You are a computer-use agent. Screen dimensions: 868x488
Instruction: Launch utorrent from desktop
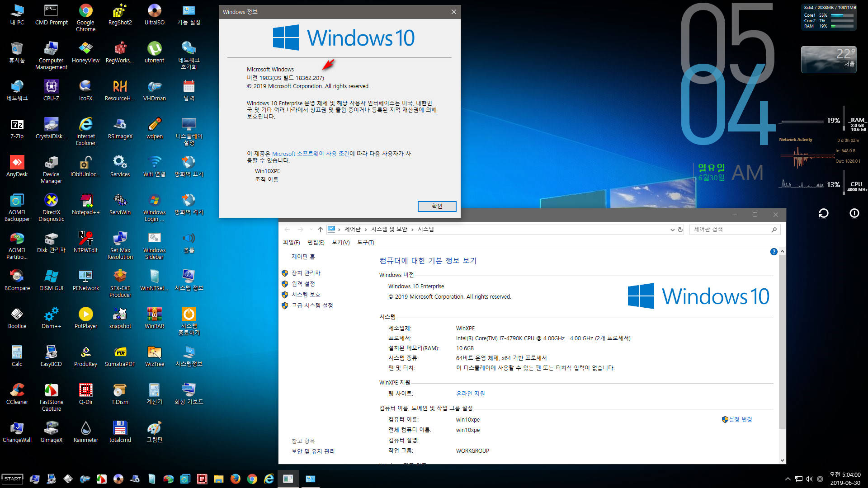[154, 52]
